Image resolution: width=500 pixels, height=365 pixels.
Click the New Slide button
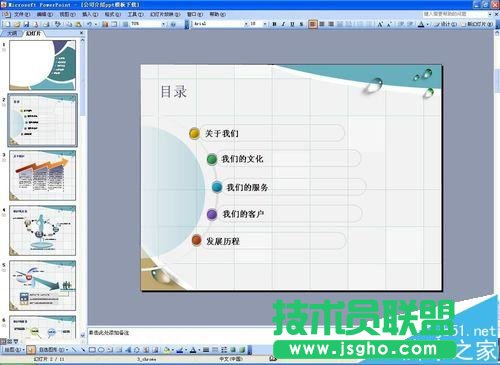[x=477, y=24]
